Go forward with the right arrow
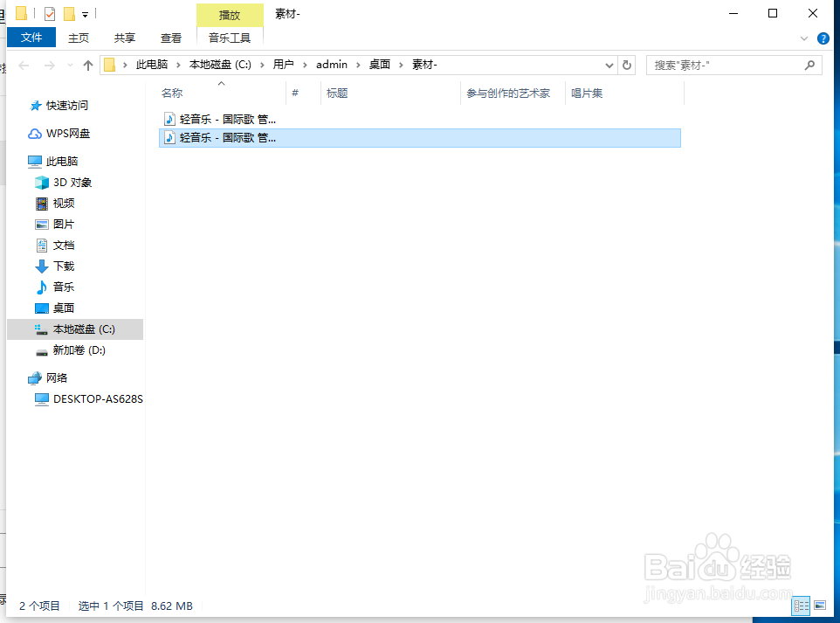840x623 pixels. point(49,66)
